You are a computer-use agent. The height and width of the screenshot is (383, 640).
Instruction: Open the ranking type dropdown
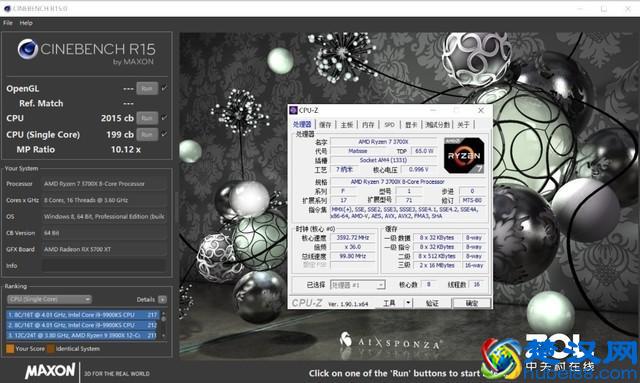(x=49, y=299)
